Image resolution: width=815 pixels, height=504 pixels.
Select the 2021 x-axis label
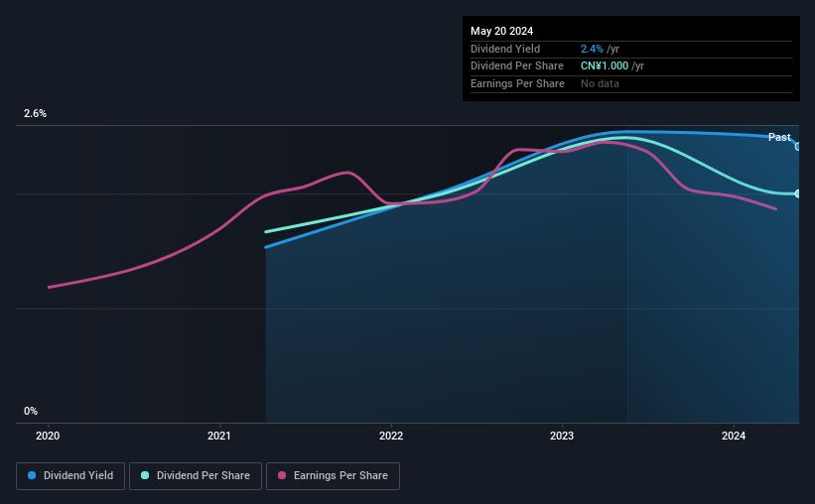point(219,436)
